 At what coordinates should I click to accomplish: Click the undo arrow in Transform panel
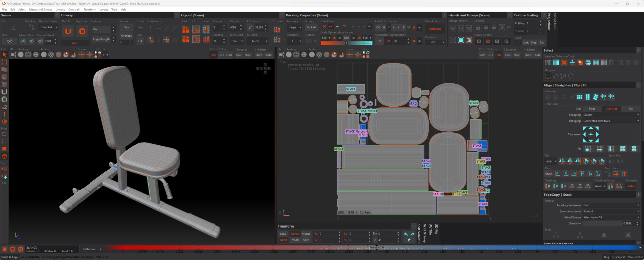click(x=406, y=234)
